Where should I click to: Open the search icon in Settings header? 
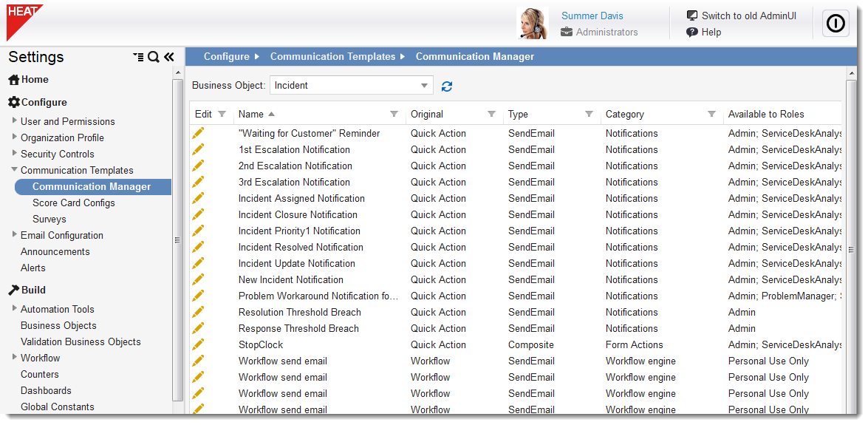(154, 56)
